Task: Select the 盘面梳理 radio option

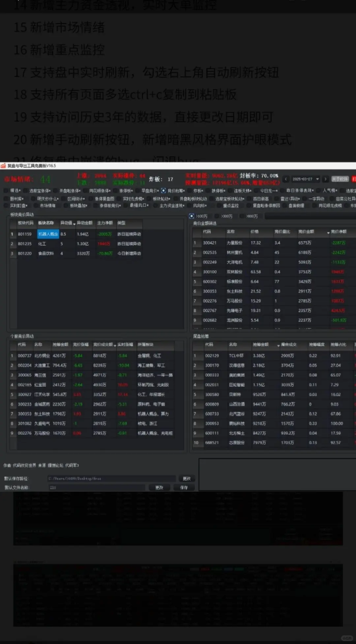Action: pyautogui.click(x=293, y=205)
